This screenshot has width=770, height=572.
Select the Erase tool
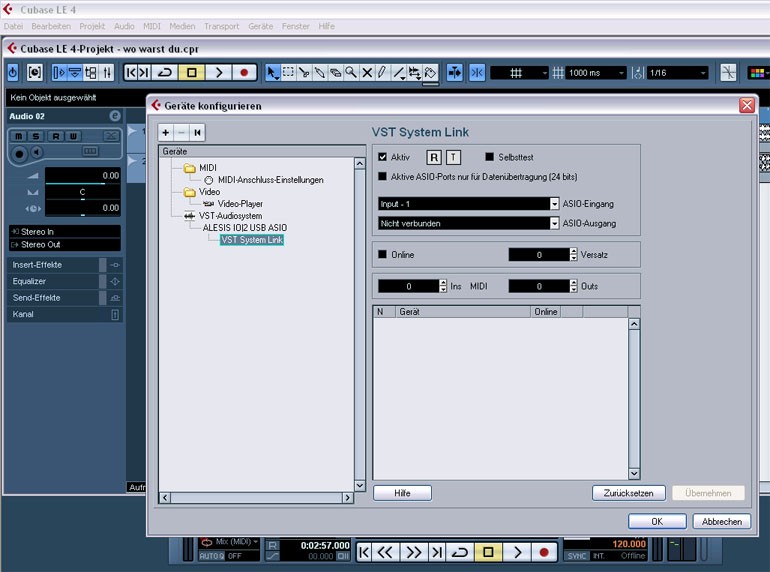coord(335,73)
